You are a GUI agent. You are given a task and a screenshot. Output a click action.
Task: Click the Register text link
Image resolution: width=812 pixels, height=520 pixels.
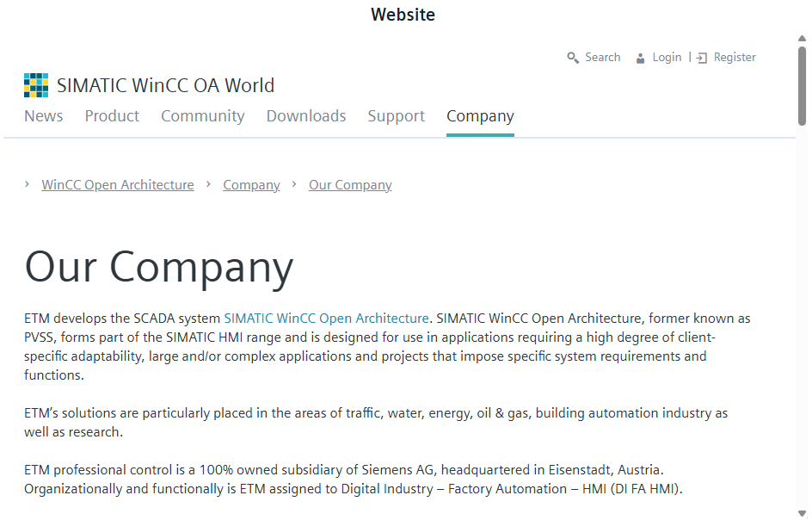735,58
